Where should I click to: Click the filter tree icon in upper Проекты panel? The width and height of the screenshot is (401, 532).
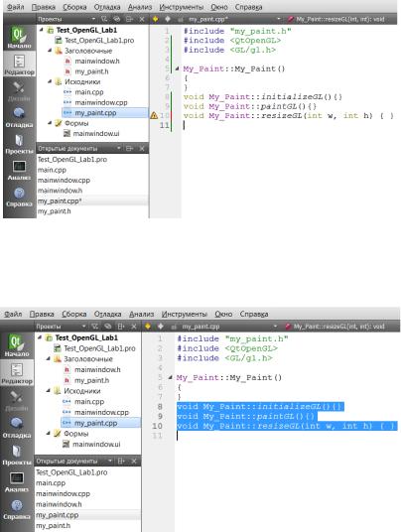click(104, 19)
